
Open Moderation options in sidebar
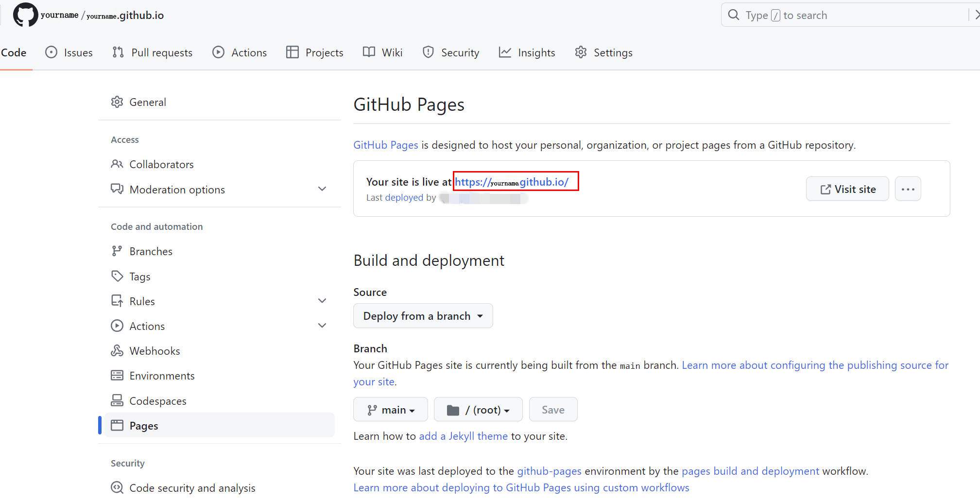[x=220, y=189]
